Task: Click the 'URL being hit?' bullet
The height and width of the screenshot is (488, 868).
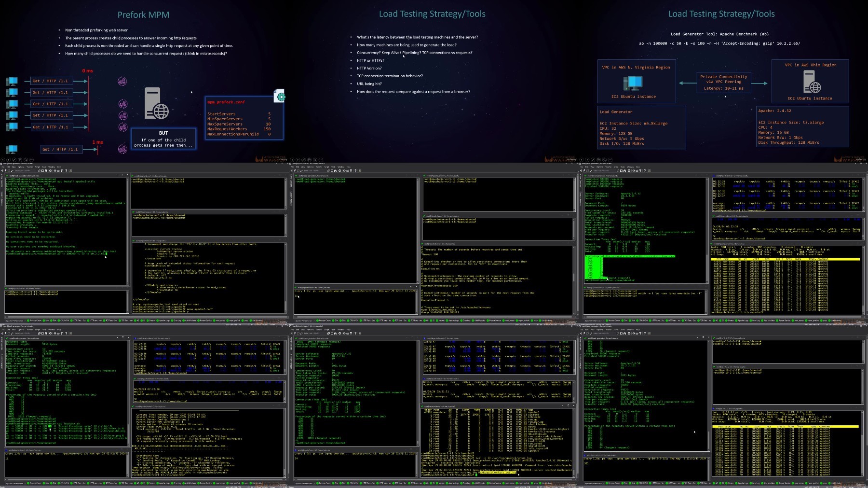Action: tap(369, 84)
